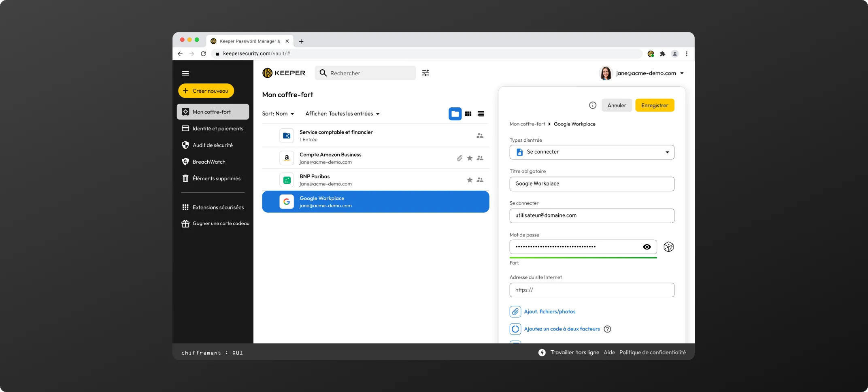Click the two-factor code circular icon
Viewport: 868px width, 392px height.
[515, 329]
